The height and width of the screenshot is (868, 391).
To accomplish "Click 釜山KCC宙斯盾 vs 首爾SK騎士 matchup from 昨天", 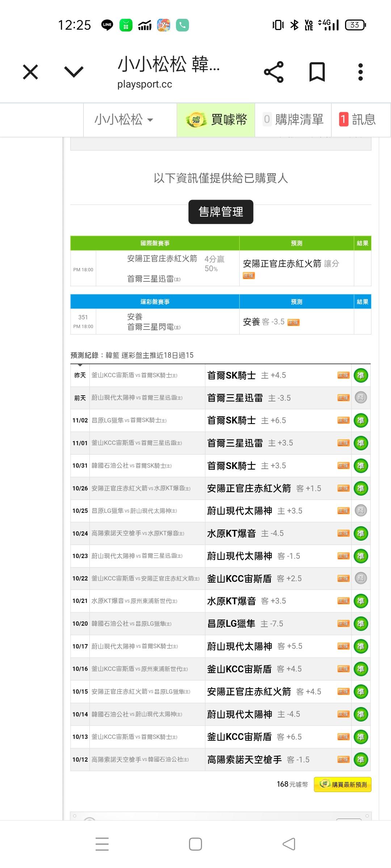I will click(134, 375).
